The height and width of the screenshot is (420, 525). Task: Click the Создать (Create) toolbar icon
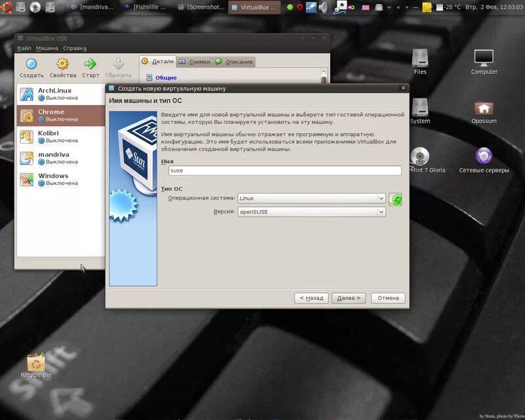[31, 64]
